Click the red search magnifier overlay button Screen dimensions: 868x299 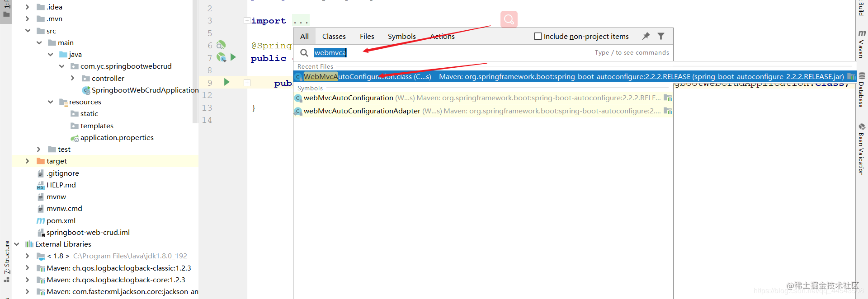509,19
